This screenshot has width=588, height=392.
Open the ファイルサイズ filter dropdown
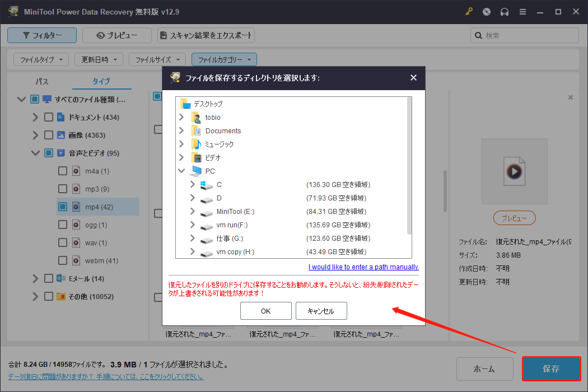157,59
